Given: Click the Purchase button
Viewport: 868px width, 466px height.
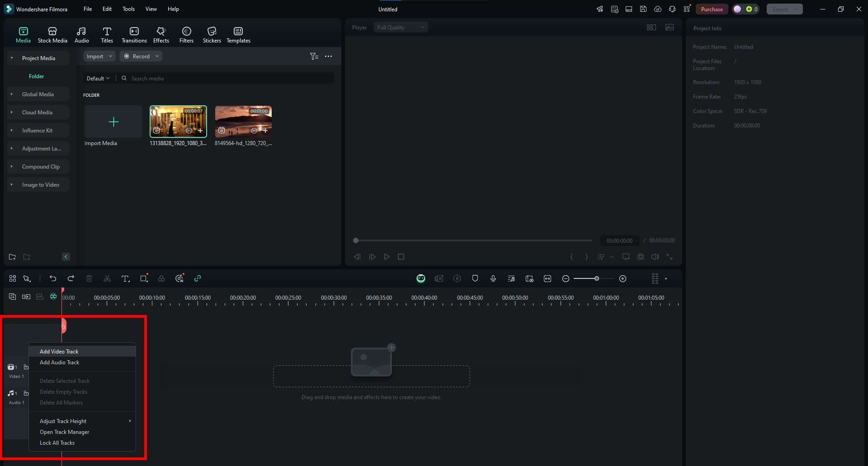Looking at the screenshot, I should coord(712,9).
